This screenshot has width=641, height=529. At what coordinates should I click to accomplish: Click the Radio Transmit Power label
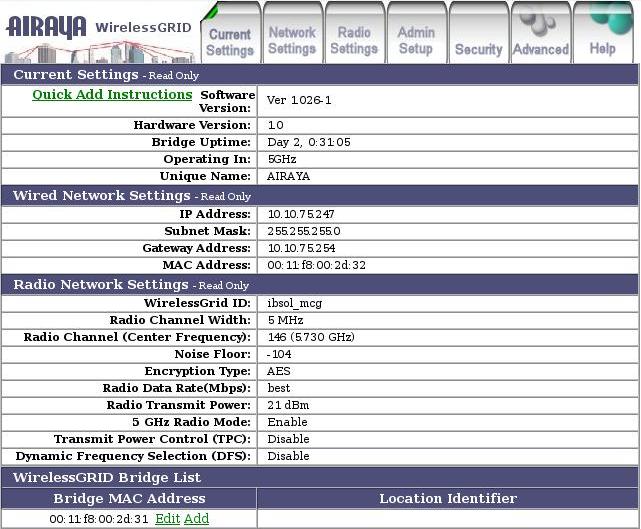click(x=179, y=405)
